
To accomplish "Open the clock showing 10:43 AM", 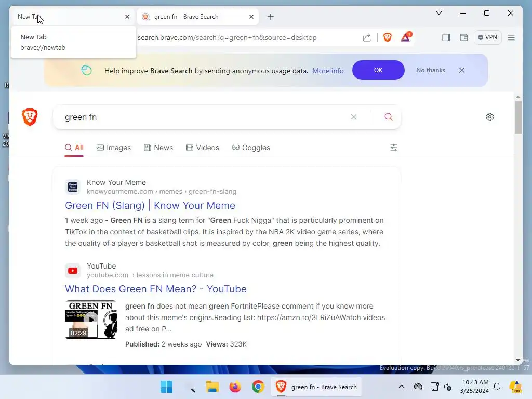I will 475,387.
